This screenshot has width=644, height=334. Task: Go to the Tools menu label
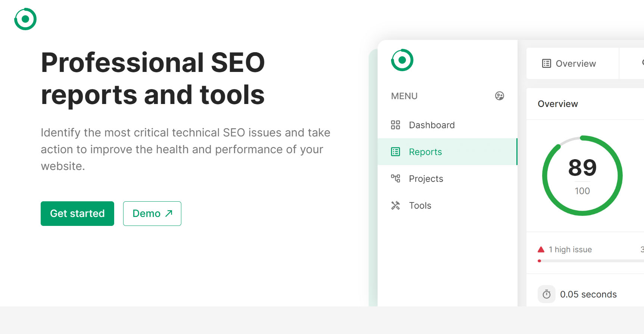(x=420, y=206)
